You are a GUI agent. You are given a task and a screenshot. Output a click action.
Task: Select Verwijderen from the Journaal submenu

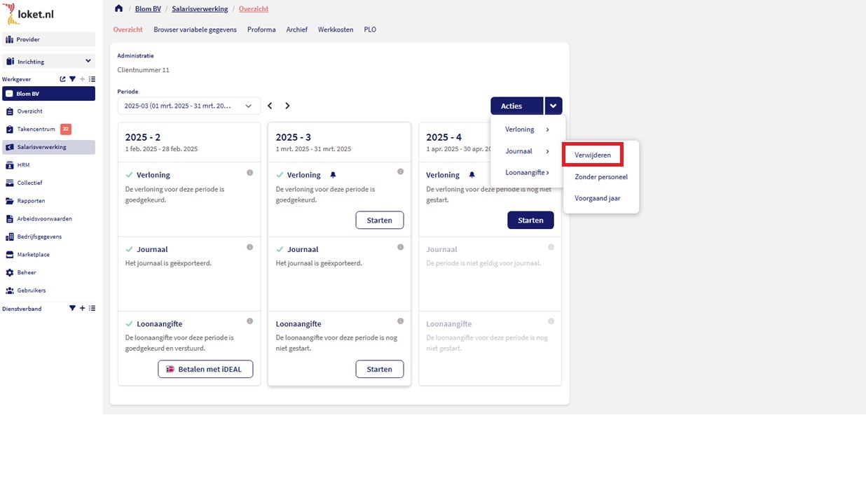[x=593, y=155]
